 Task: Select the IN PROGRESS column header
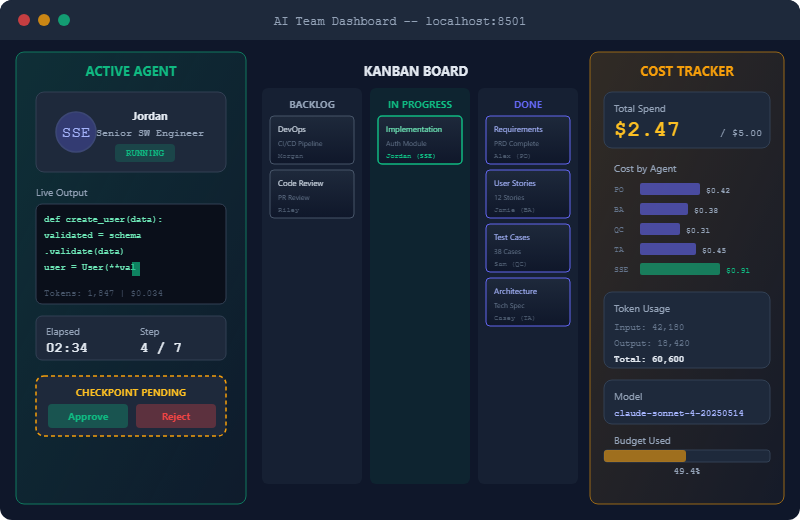[420, 105]
